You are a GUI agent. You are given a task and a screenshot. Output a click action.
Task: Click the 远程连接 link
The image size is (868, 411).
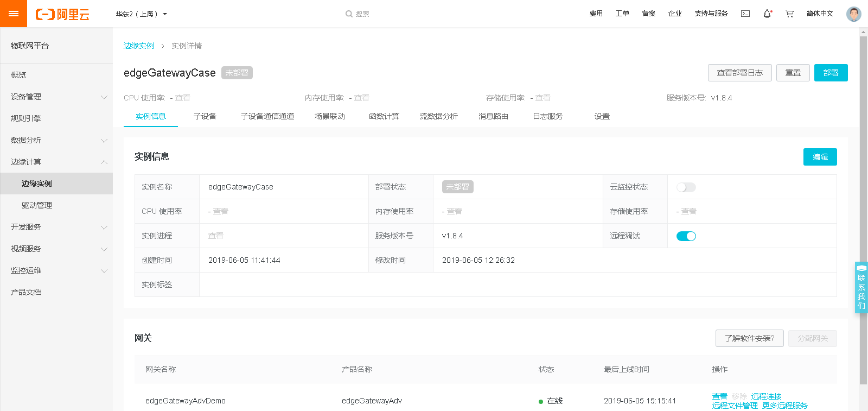pos(767,396)
